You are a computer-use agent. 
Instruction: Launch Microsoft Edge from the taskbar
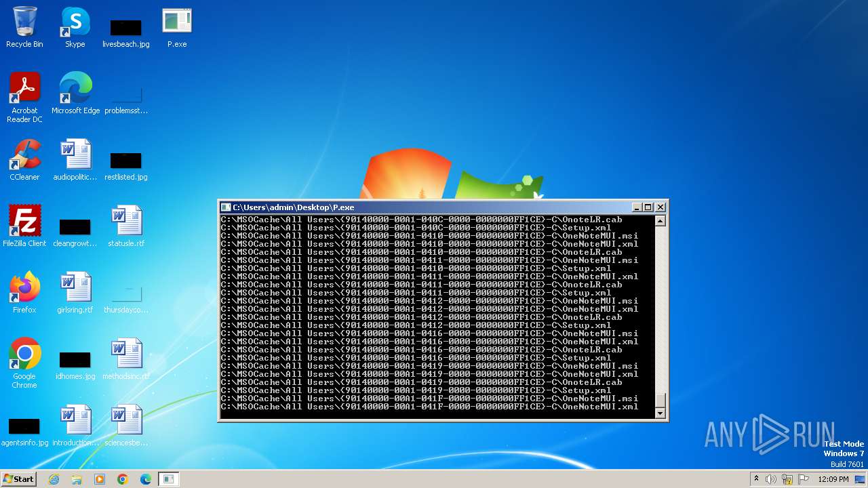coord(146,479)
